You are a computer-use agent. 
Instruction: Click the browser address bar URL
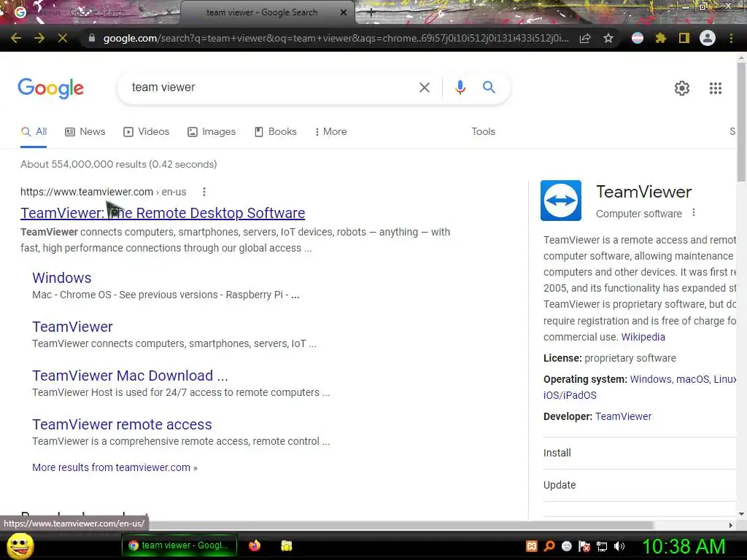[x=336, y=38]
